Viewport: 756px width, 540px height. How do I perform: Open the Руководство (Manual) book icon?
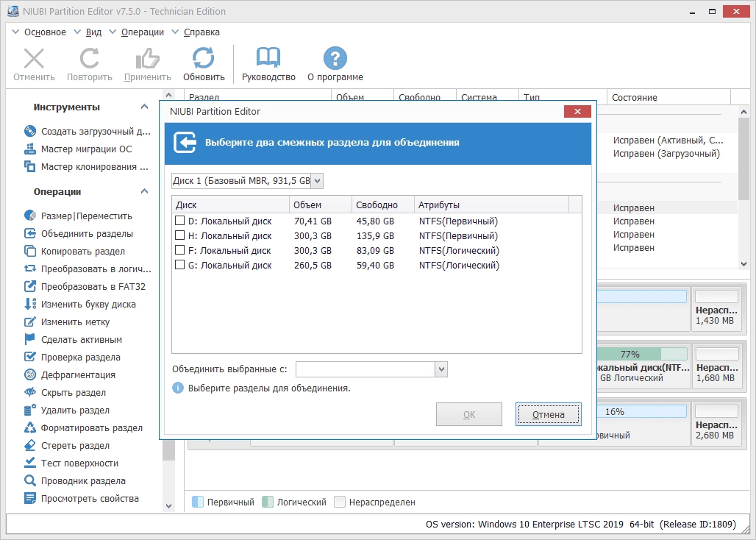click(268, 59)
